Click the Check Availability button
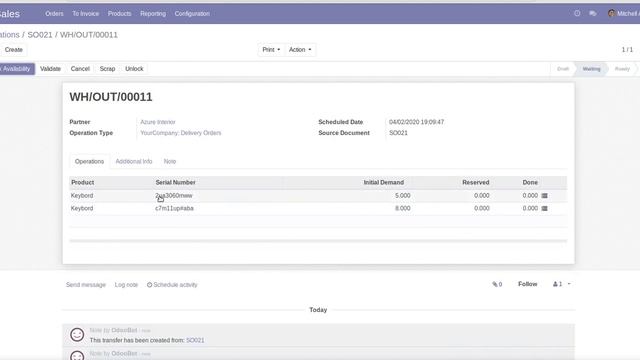This screenshot has height=360, width=640. point(17,69)
